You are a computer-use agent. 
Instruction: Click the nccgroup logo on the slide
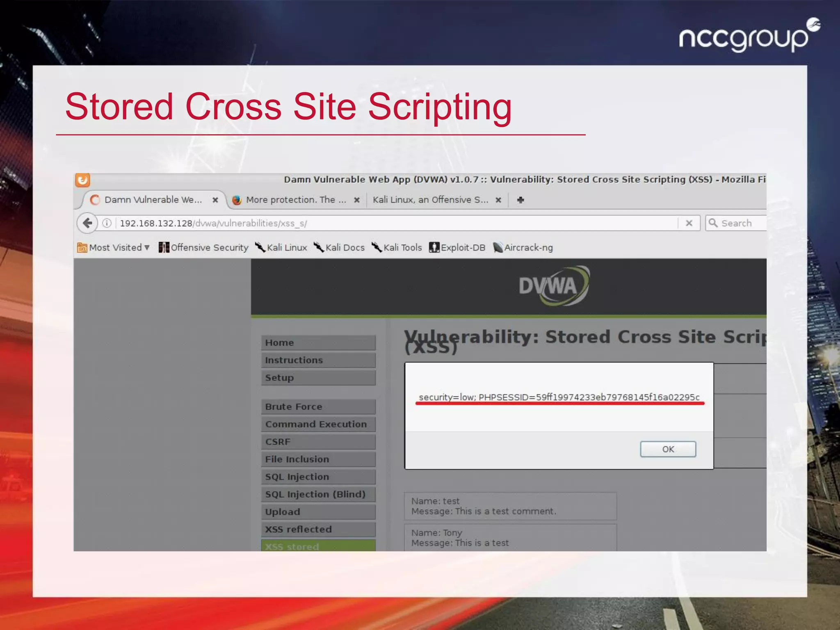coord(749,36)
